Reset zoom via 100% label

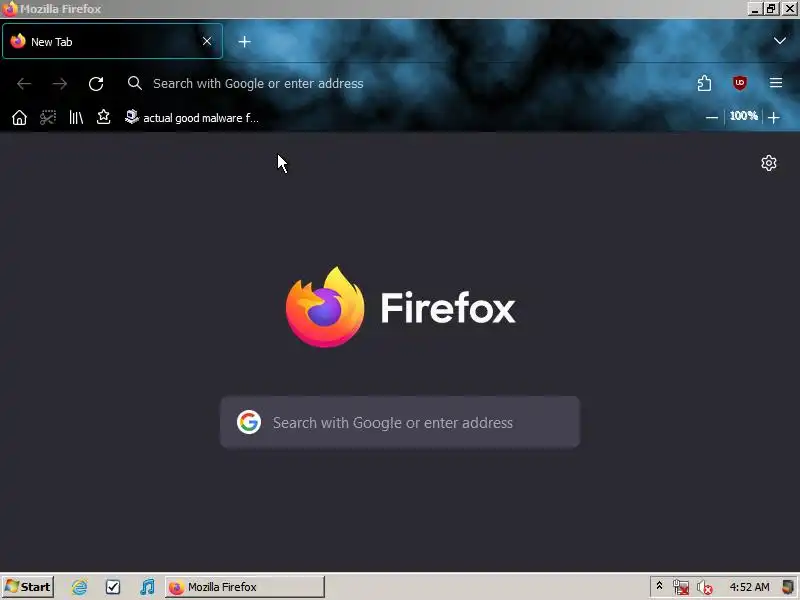point(743,116)
